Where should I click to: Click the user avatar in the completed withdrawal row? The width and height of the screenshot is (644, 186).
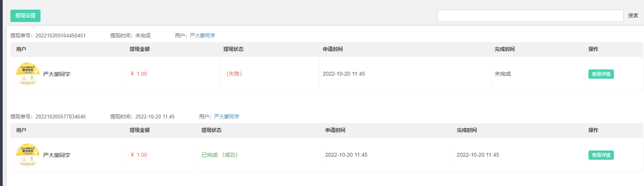28,155
